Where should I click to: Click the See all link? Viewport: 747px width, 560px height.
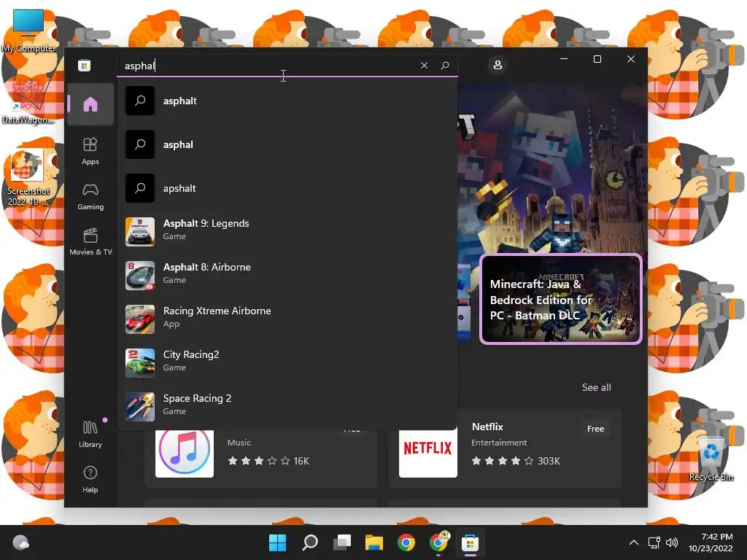[x=596, y=388]
